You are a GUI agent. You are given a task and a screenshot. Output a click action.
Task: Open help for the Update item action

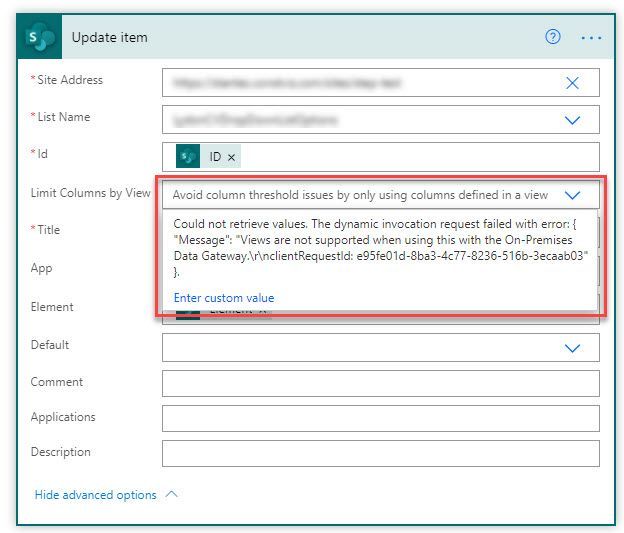pyautogui.click(x=552, y=37)
